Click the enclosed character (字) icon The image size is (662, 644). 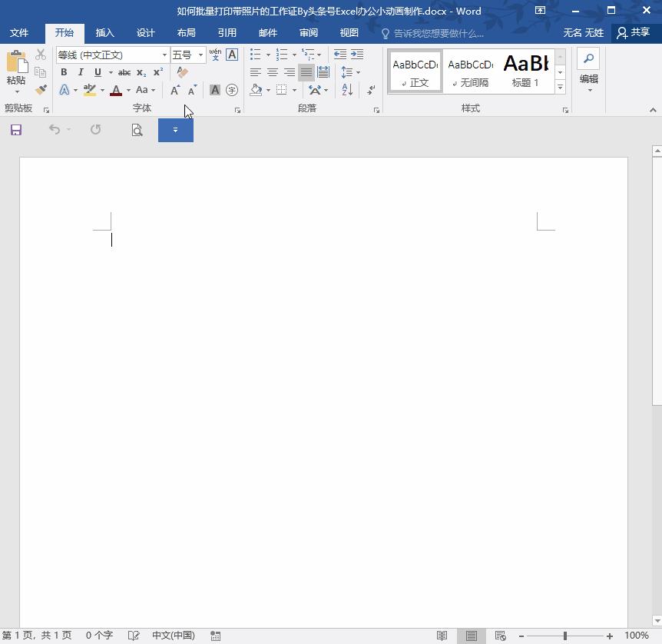232,90
